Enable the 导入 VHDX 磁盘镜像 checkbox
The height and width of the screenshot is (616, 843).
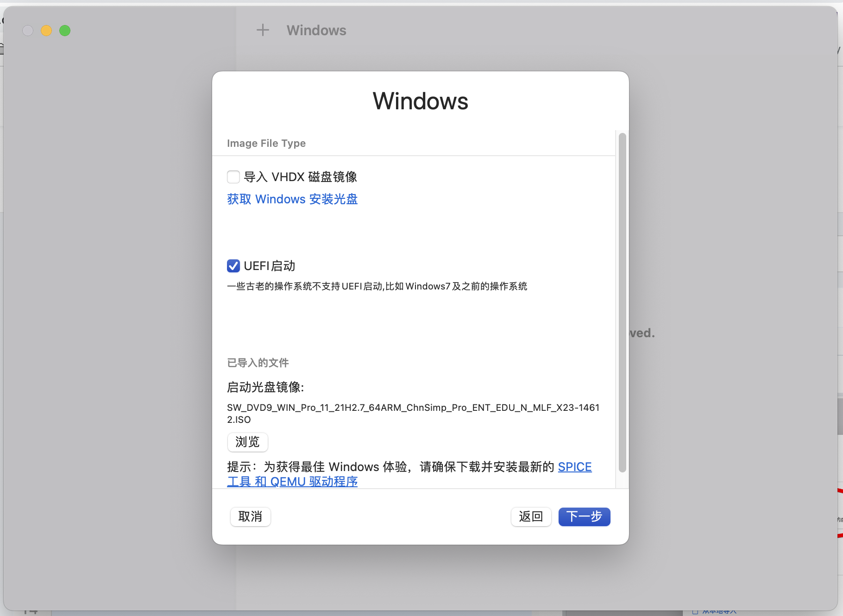point(233,177)
